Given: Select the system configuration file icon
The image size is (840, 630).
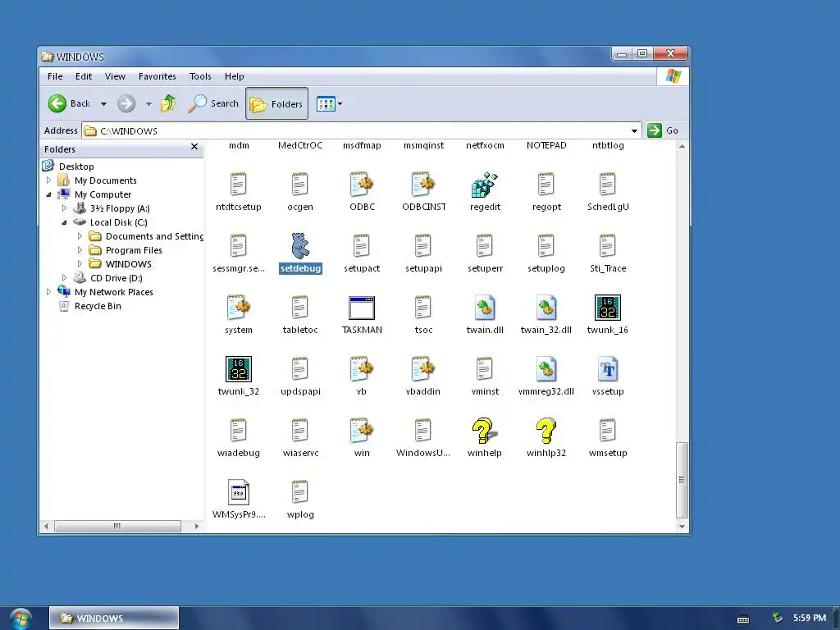Looking at the screenshot, I should tap(239, 308).
